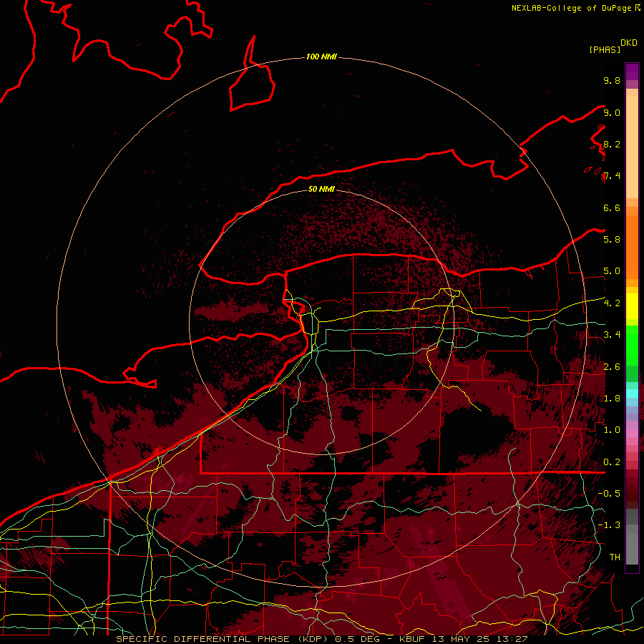Click the 13 MAY 25 13:27 timestamp
The width and height of the screenshot is (644, 644).
pyautogui.click(x=481, y=639)
